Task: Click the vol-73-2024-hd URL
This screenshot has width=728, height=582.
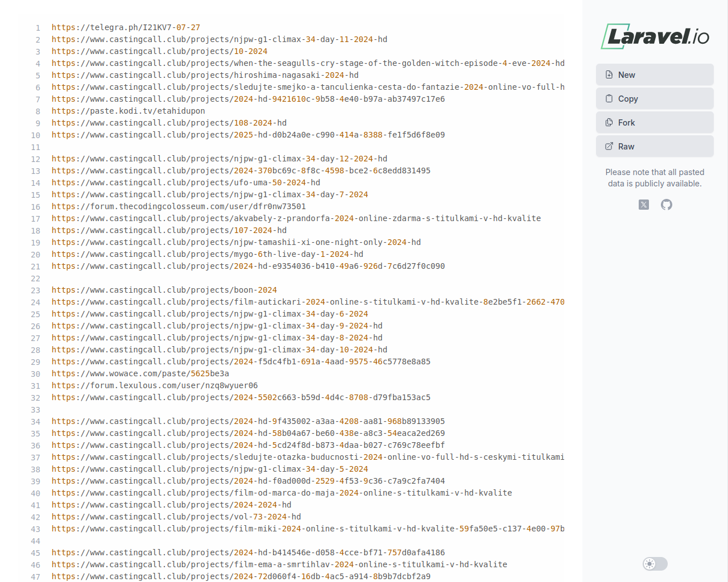Action: point(176,517)
